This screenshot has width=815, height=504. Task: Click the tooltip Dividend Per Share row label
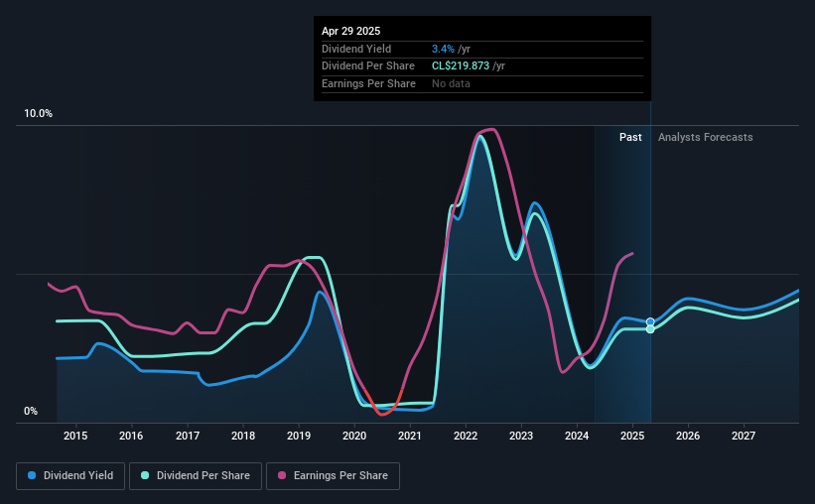pos(368,66)
